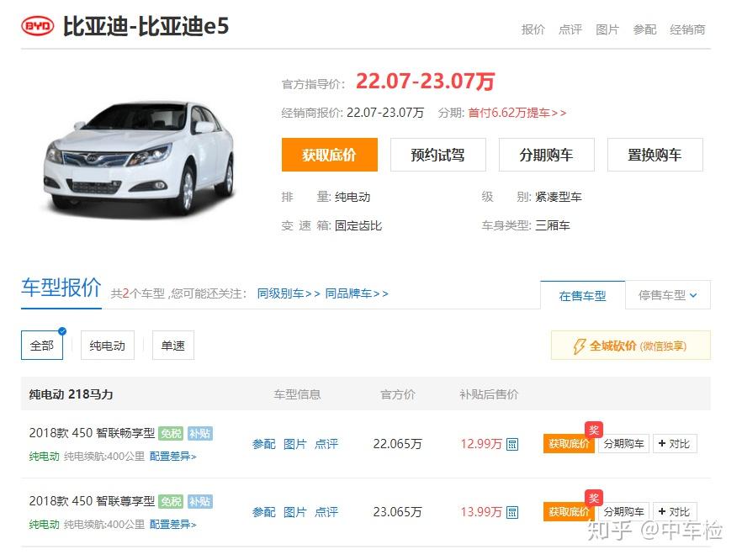Click 免税 tag on 智联尊享型

[x=172, y=501]
